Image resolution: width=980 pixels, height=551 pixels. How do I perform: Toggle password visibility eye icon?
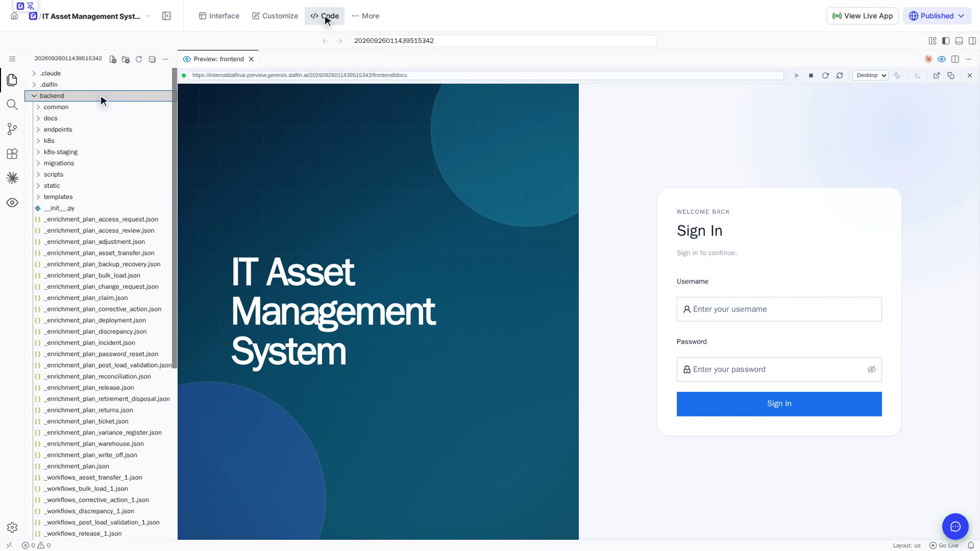tap(872, 369)
